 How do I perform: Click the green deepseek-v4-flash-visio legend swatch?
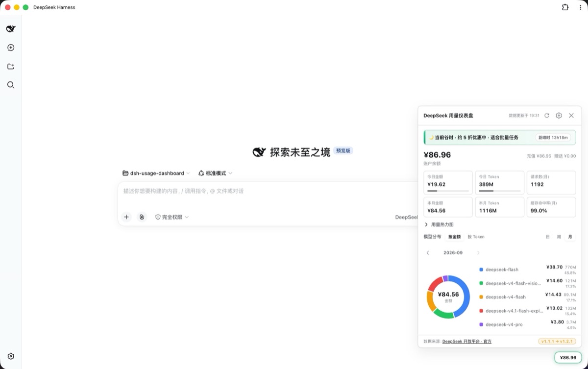click(x=481, y=283)
